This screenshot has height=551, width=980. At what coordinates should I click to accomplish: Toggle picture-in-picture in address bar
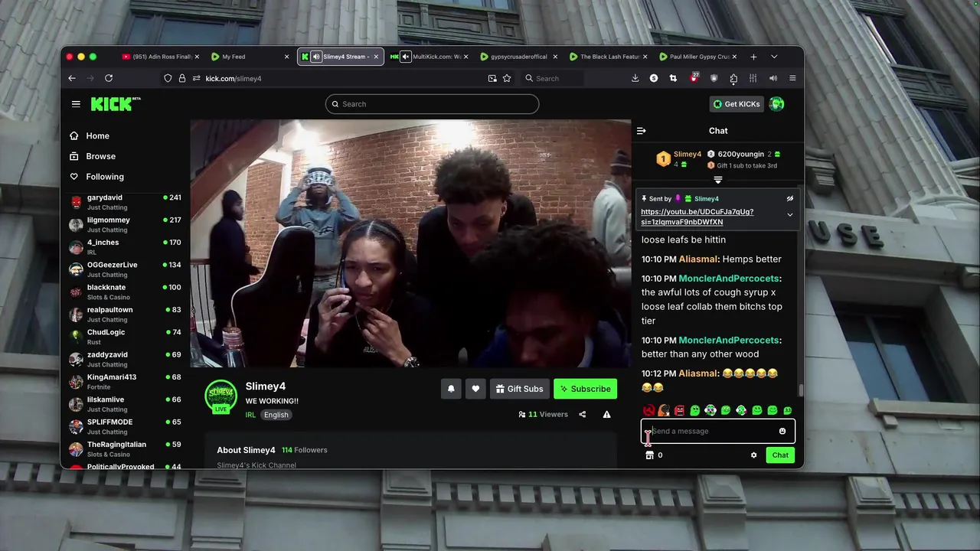492,78
